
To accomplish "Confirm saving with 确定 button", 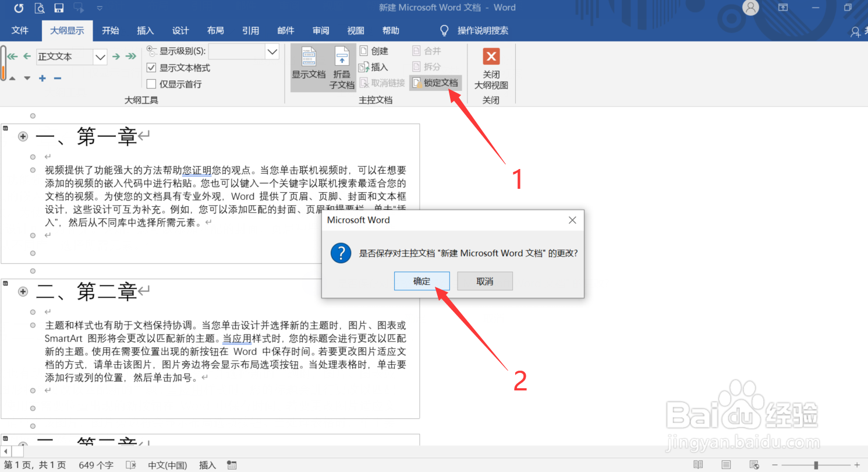I will [422, 281].
